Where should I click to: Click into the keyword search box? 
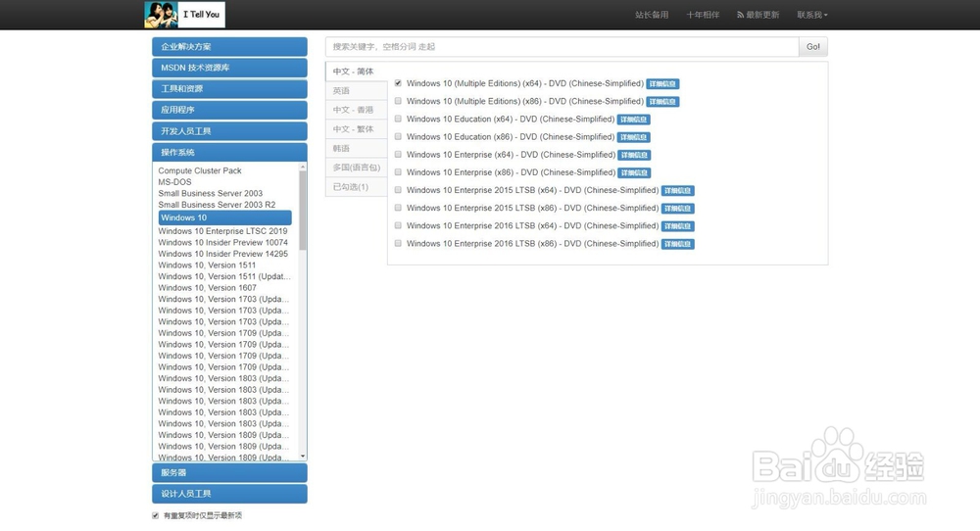(x=562, y=47)
